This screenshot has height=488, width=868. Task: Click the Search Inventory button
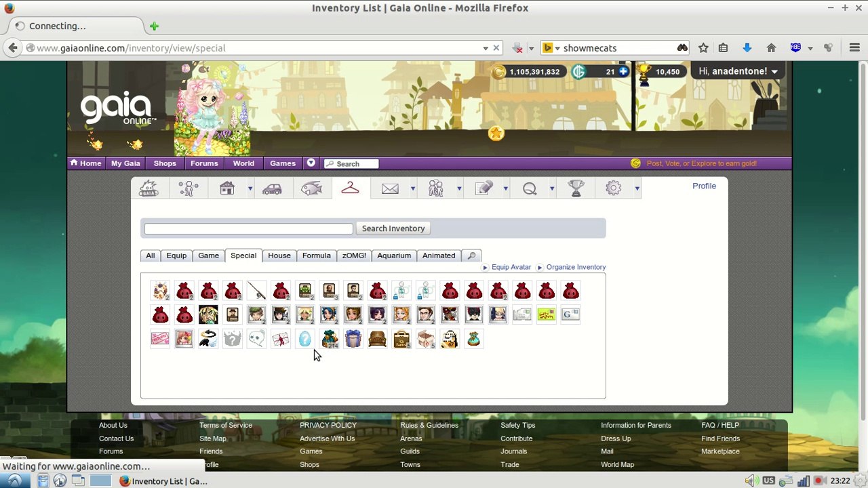pyautogui.click(x=393, y=228)
